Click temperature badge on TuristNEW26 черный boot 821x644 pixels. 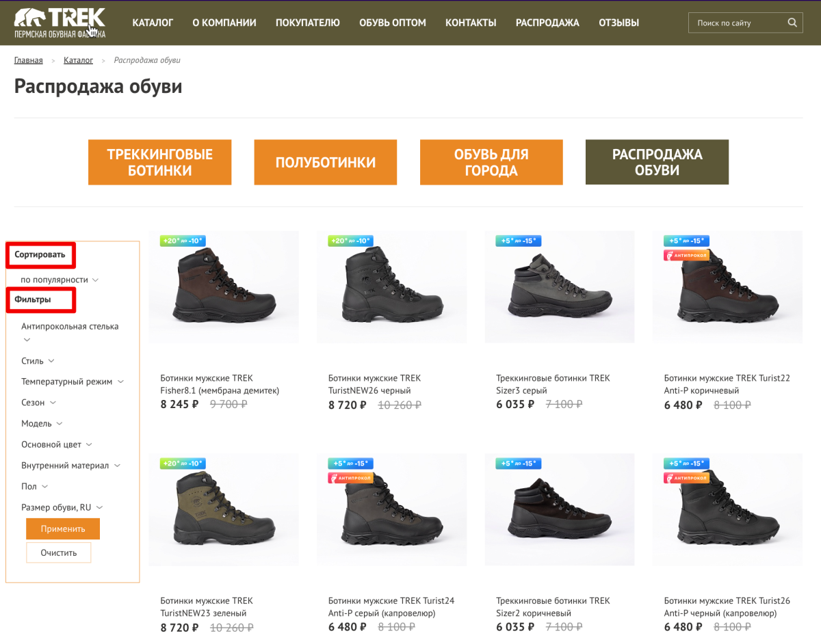tap(350, 241)
